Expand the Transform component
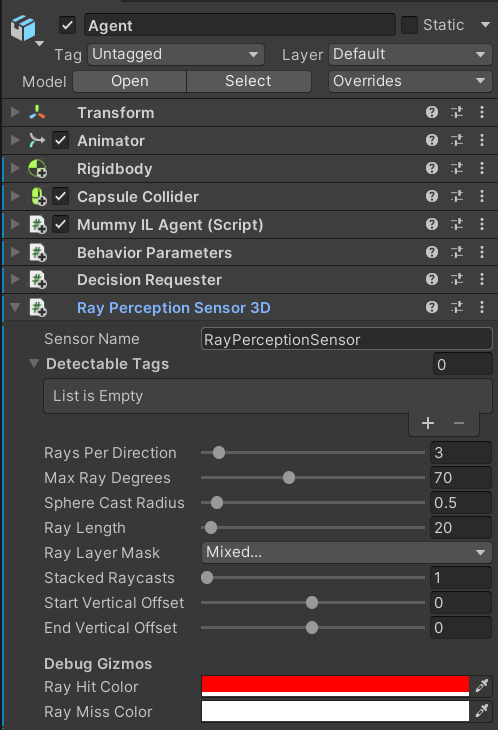The image size is (498, 730). point(15,112)
